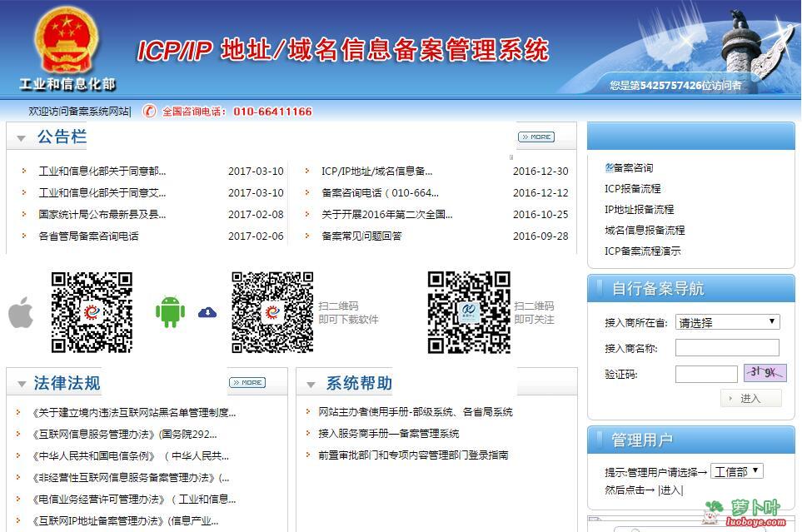802x532 pixels.
Task: Click the 接入商名称 input field
Action: coord(726,347)
